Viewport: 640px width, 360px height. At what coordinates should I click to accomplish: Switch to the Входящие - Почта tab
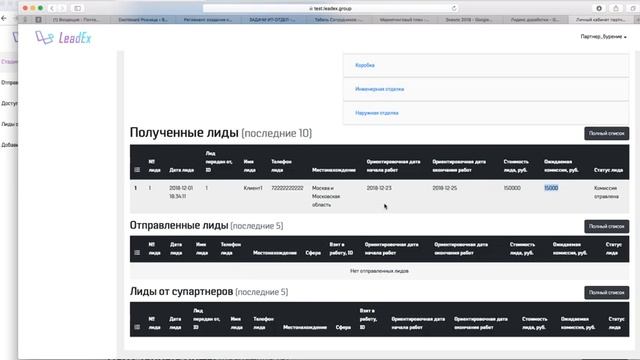tap(76, 19)
